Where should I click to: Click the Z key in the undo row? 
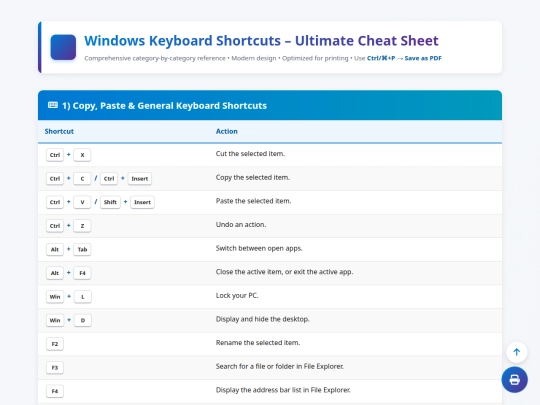82,226
